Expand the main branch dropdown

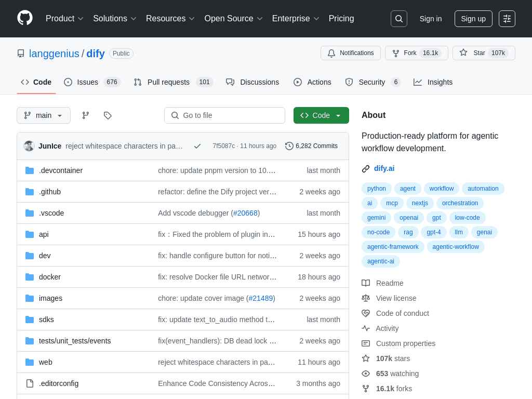44,115
